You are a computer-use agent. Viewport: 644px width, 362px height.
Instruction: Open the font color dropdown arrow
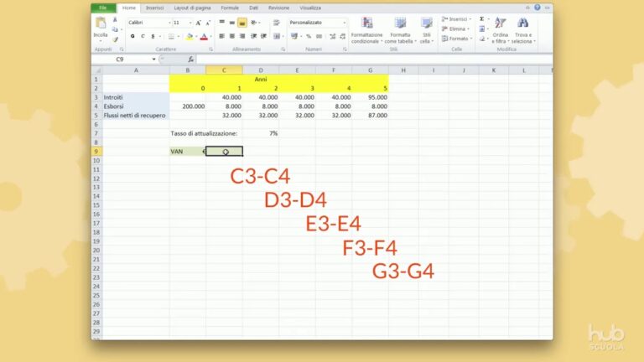point(210,37)
